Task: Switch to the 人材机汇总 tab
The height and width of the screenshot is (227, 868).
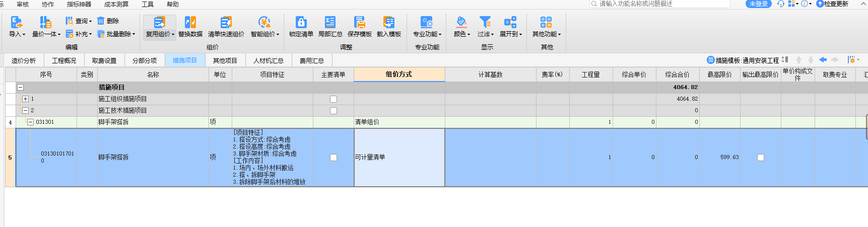Action: 269,60
